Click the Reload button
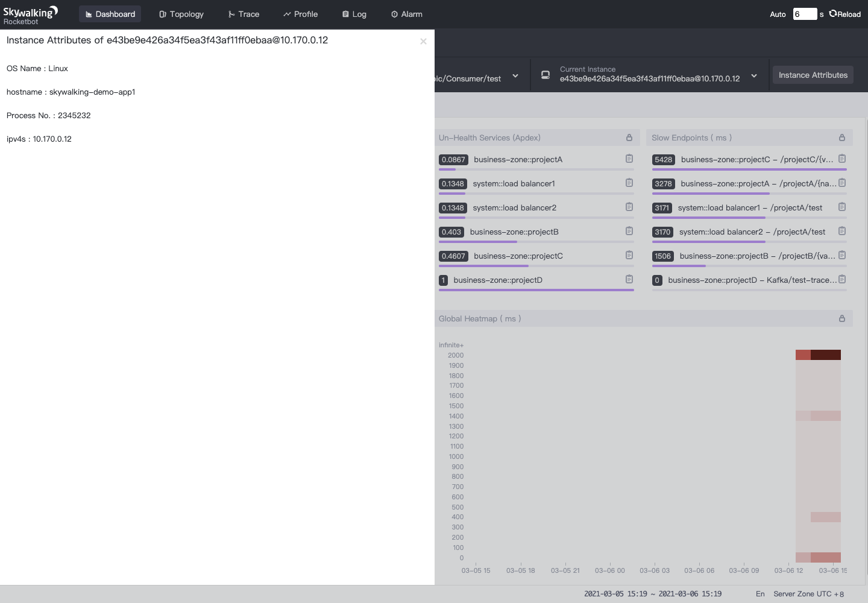Image resolution: width=868 pixels, height=603 pixels. tap(844, 14)
